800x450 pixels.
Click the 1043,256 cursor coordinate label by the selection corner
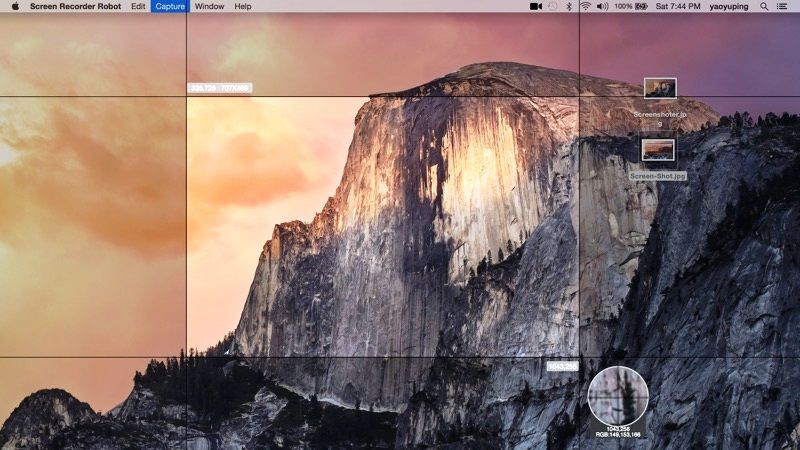pos(562,366)
